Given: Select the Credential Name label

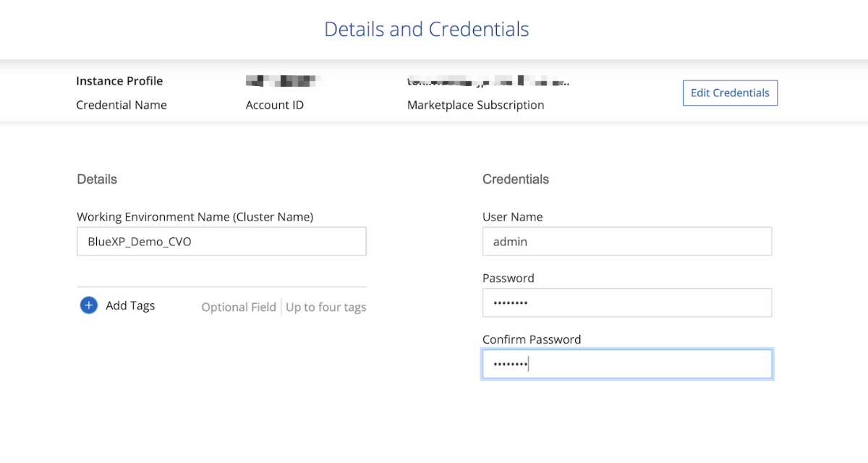Looking at the screenshot, I should pos(122,105).
